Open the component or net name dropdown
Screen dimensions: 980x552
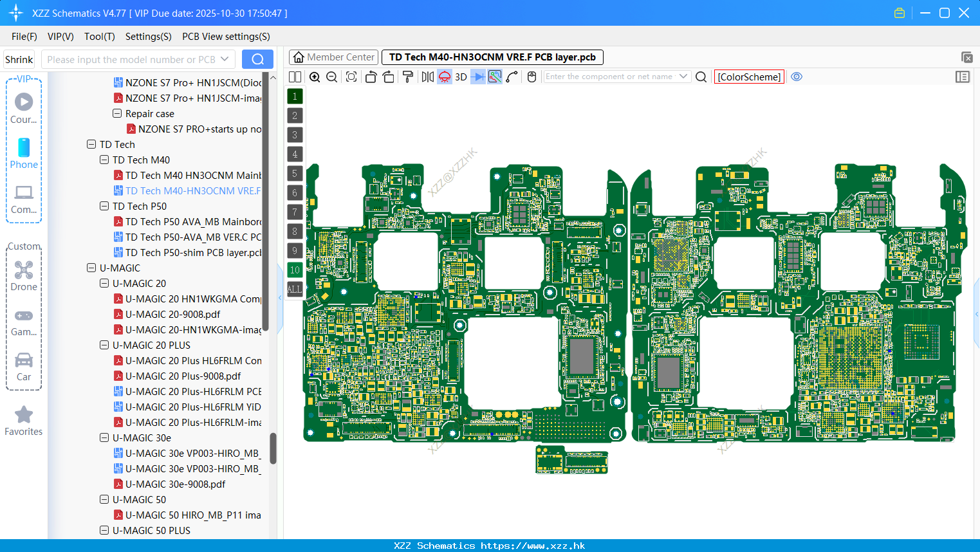tap(683, 77)
